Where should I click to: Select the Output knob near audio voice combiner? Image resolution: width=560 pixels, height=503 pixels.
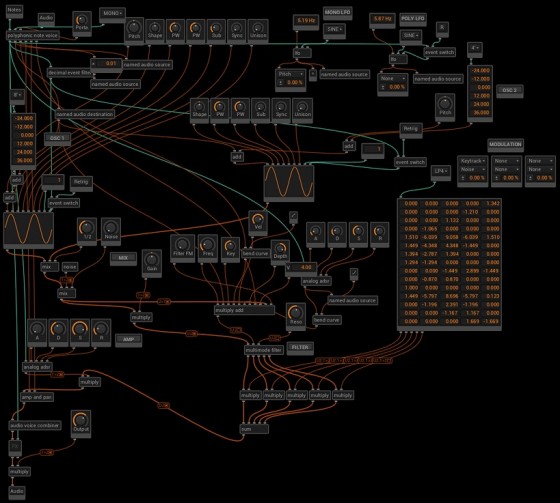pos(81,423)
